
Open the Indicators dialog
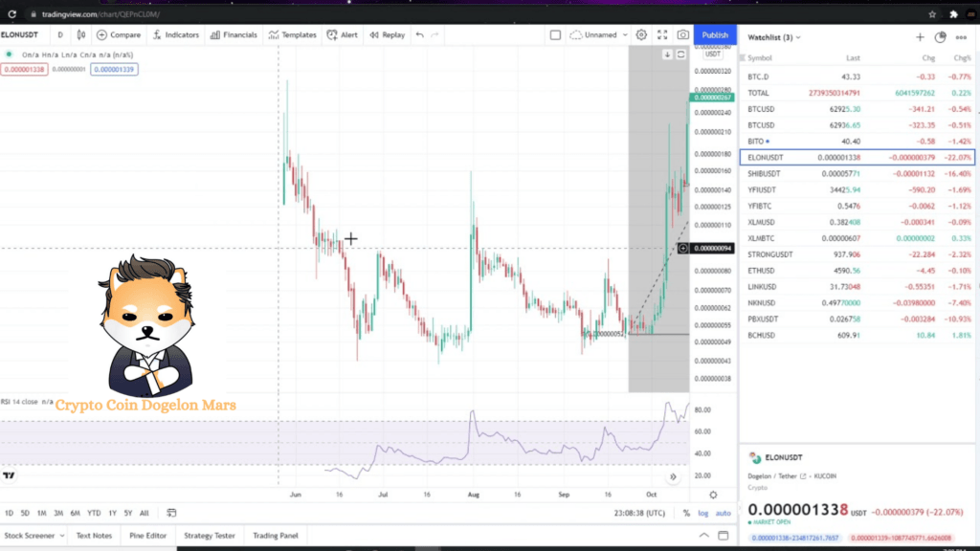[x=176, y=35]
